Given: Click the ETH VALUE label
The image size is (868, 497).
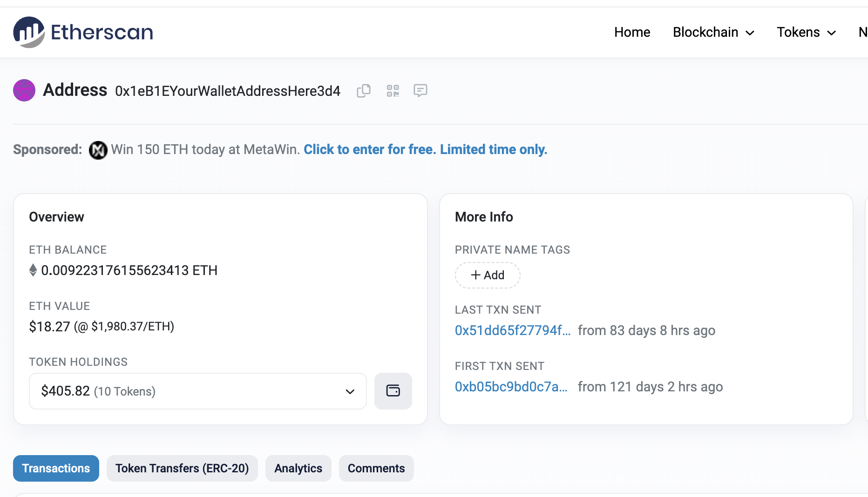Looking at the screenshot, I should coord(60,306).
